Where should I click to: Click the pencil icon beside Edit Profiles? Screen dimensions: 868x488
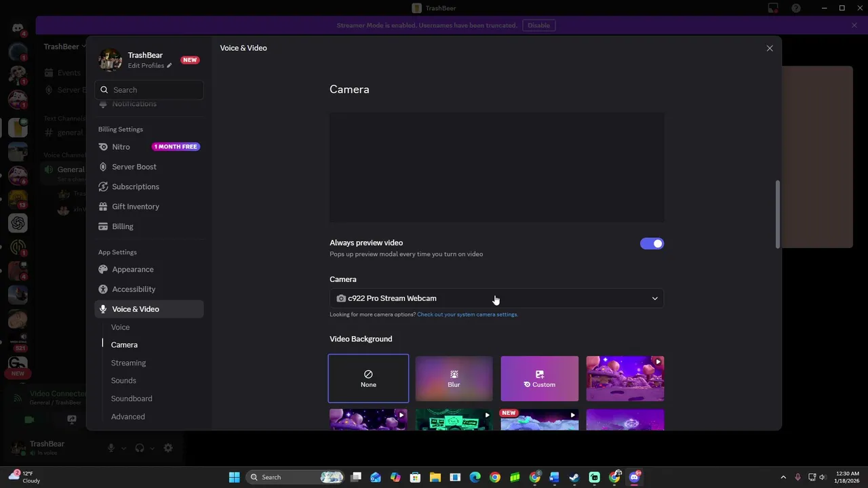point(170,66)
